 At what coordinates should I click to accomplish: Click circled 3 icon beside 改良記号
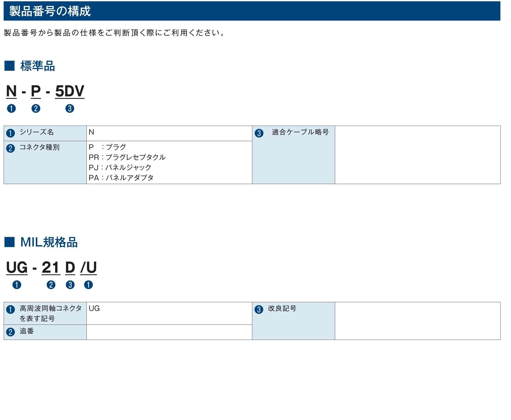pyautogui.click(x=259, y=309)
